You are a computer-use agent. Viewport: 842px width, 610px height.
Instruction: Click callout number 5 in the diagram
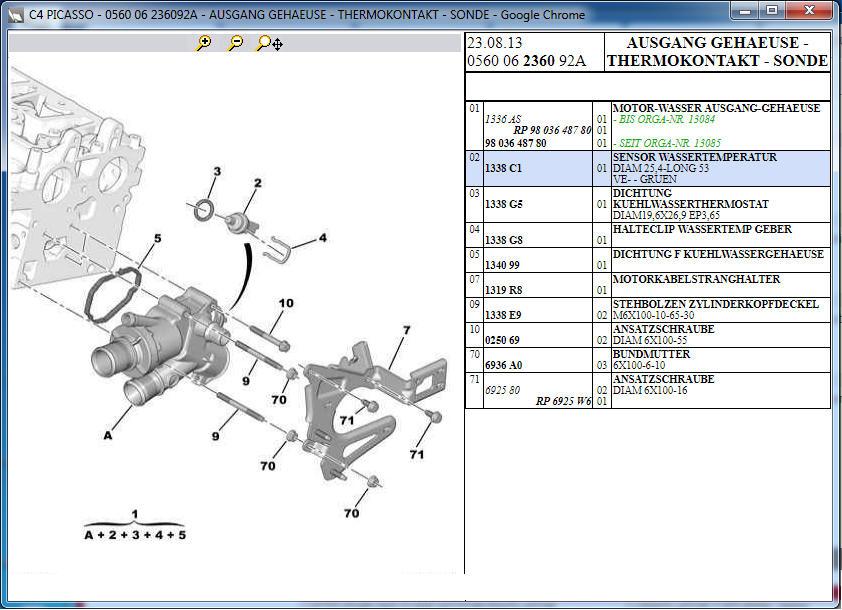[x=157, y=238]
